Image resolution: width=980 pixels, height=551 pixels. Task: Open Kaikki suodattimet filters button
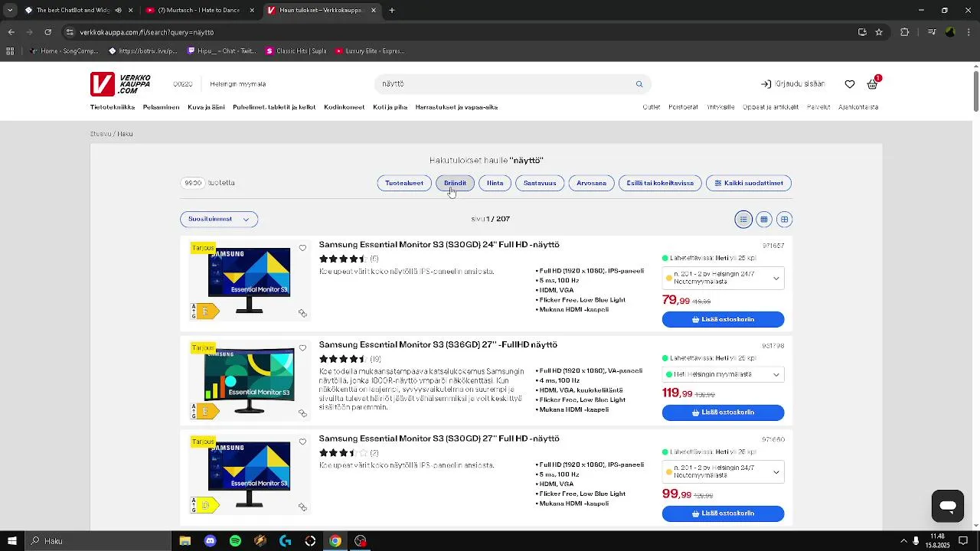pyautogui.click(x=749, y=183)
